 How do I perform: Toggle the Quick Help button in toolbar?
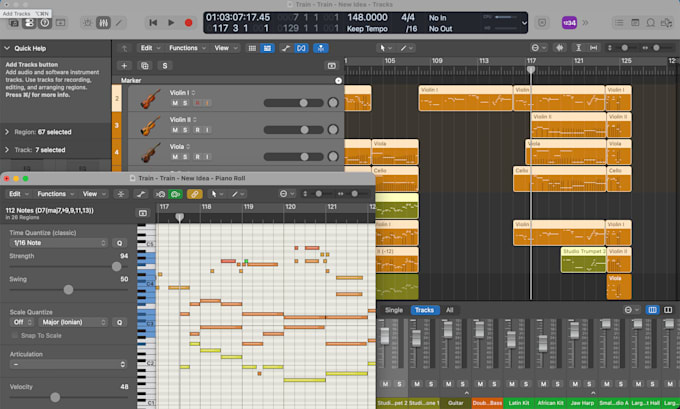(x=45, y=23)
